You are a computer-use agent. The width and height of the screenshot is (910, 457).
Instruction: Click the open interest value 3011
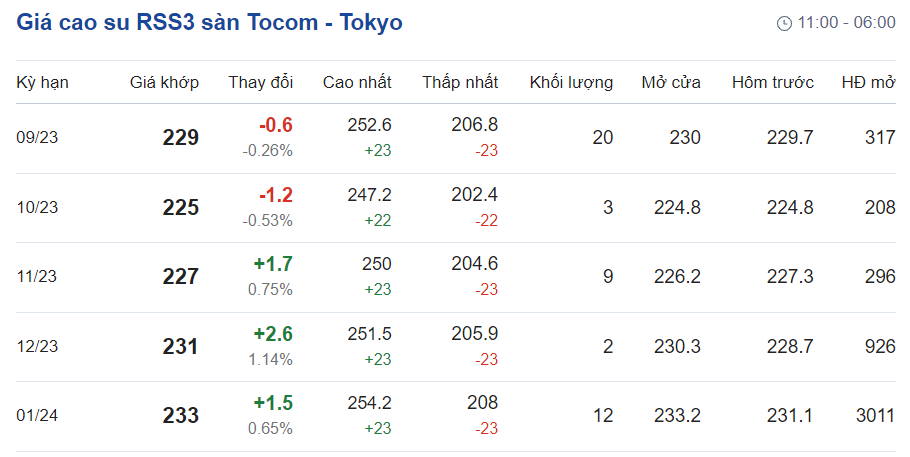875,415
